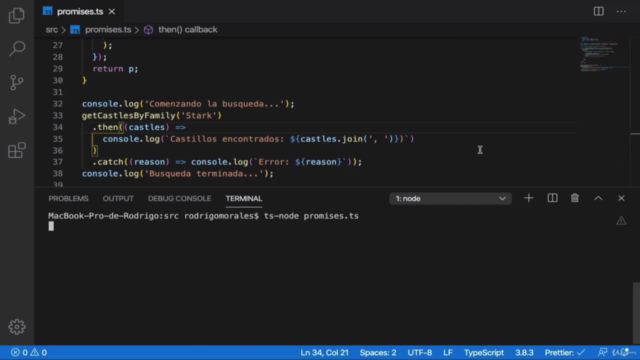This screenshot has height=360, width=640.
Task: Open the '1: node' terminal dropdown
Action: [450, 198]
